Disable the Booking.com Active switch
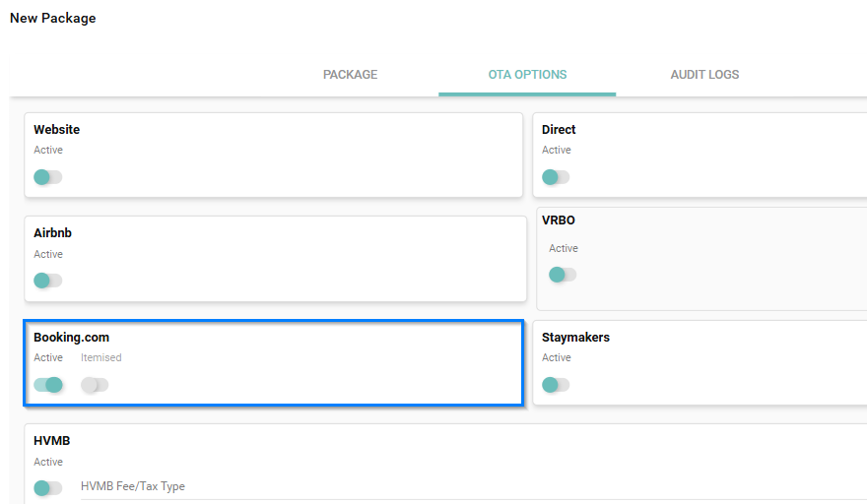Viewport: 867px width, 504px height. [x=48, y=385]
